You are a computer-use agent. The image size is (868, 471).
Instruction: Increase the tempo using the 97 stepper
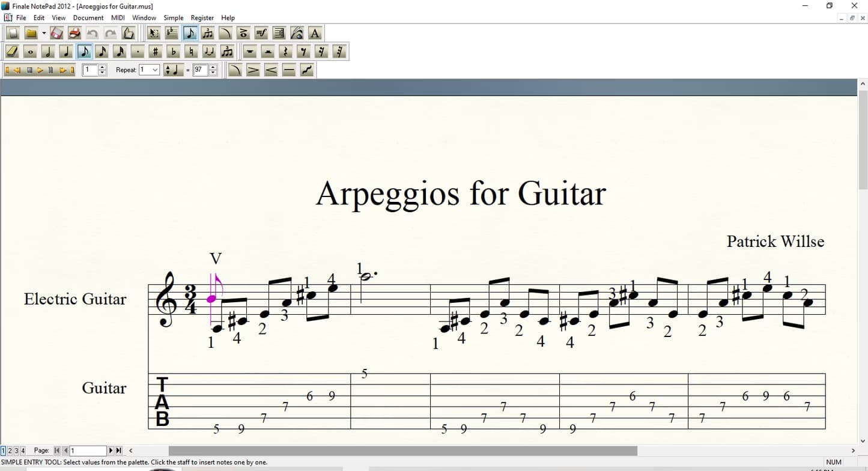click(x=213, y=67)
